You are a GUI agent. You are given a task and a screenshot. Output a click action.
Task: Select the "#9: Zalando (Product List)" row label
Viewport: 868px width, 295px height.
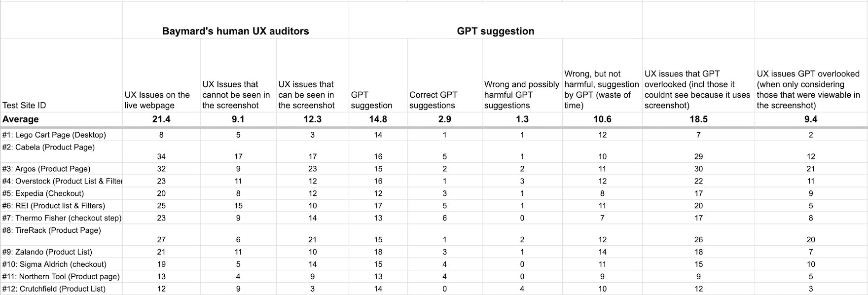click(x=47, y=252)
